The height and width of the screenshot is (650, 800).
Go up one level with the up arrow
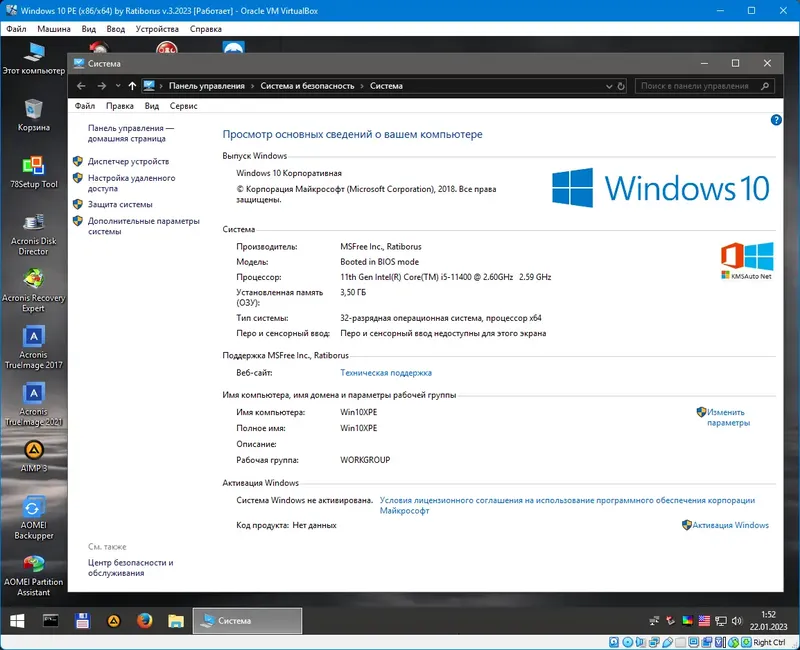132,86
